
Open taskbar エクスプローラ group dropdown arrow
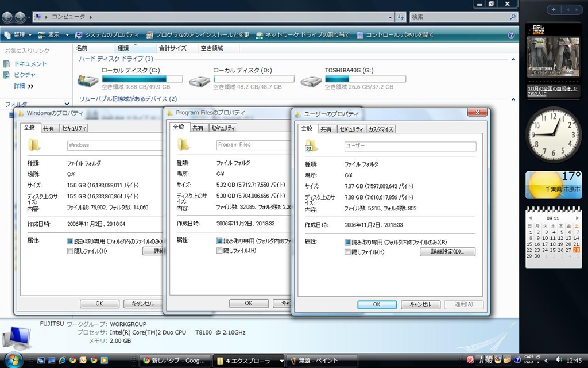pyautogui.click(x=281, y=361)
